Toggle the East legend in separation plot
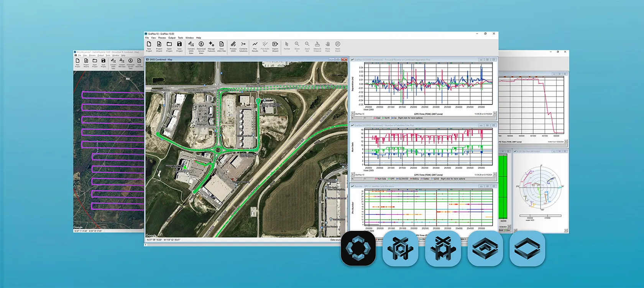Image resolution: width=644 pixels, height=288 pixels. [x=377, y=118]
